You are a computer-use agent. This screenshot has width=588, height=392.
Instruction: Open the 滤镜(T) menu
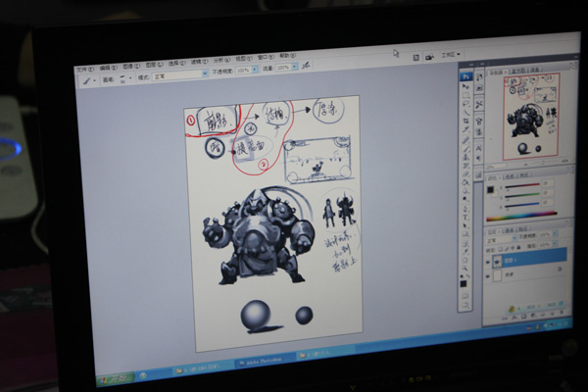click(199, 62)
